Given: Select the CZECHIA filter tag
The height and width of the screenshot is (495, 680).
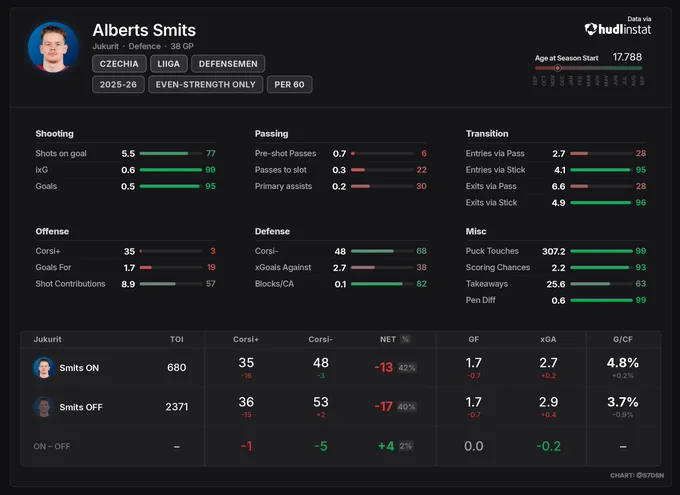Looking at the screenshot, I should (119, 64).
